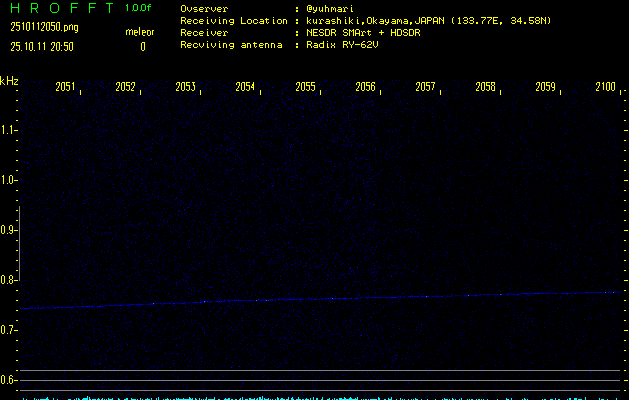The width and height of the screenshot is (629, 400).
Task: Select the 2053 time marker
Action: click(x=185, y=88)
